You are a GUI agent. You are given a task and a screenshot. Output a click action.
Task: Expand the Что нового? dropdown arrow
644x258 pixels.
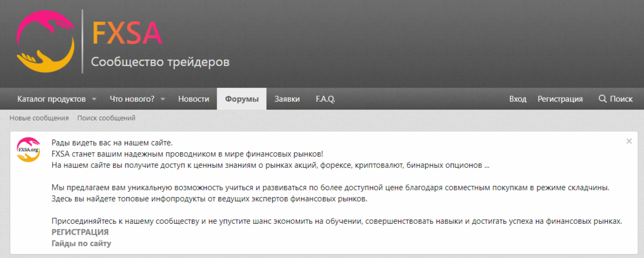pyautogui.click(x=163, y=99)
